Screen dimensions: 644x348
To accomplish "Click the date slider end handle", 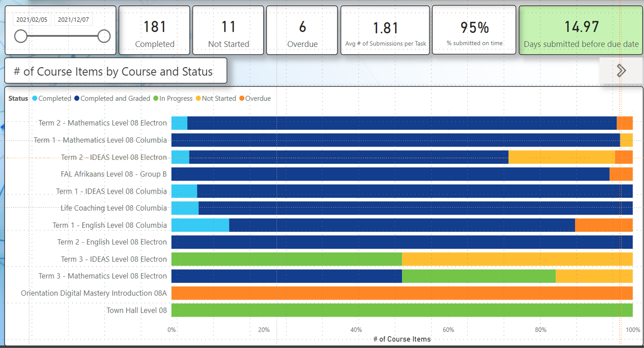I will tap(104, 36).
